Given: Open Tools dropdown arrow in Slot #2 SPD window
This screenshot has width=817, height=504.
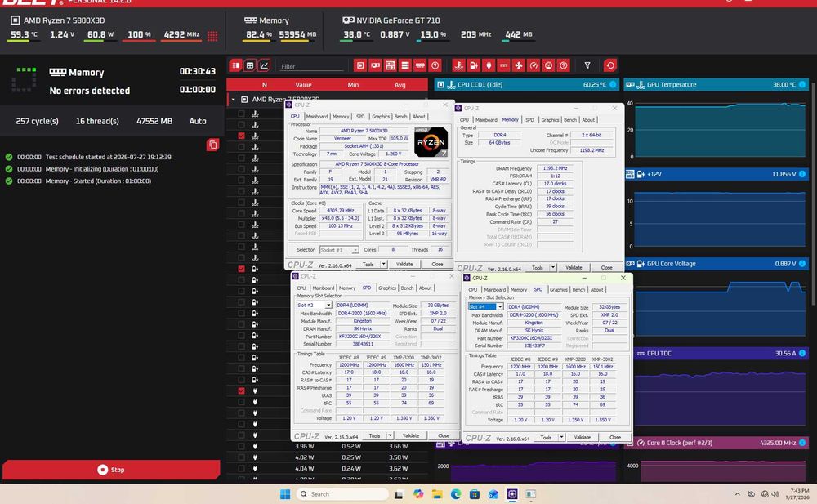Looking at the screenshot, I should [390, 435].
